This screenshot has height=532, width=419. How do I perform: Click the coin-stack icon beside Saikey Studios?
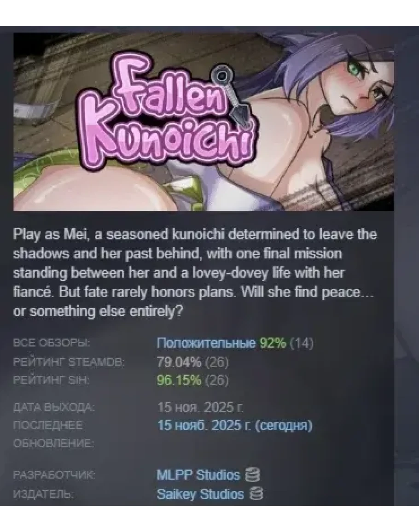pyautogui.click(x=256, y=494)
